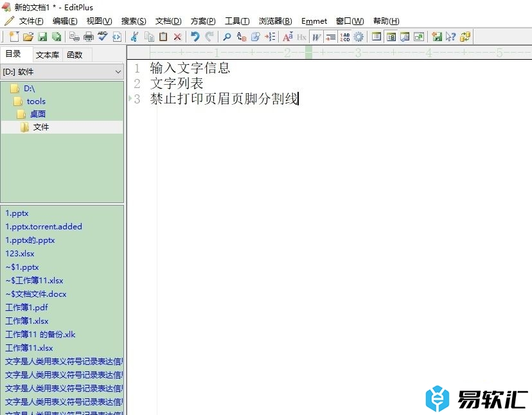This screenshot has height=415, width=532.
Task: Undo the last edit
Action: tap(195, 37)
